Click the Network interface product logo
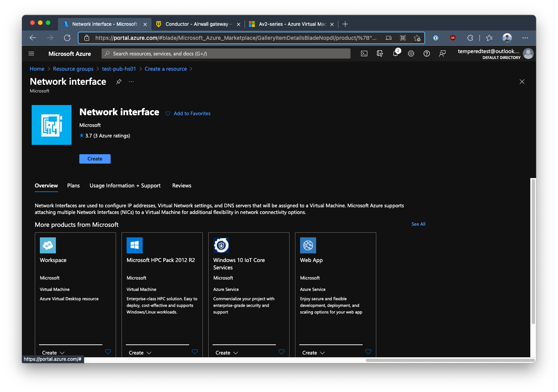 pyautogui.click(x=52, y=125)
